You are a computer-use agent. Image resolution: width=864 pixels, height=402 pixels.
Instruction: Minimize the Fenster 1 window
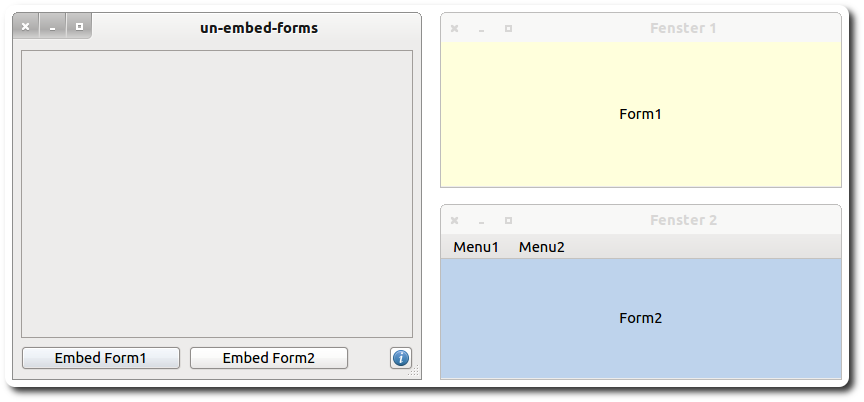click(x=481, y=28)
